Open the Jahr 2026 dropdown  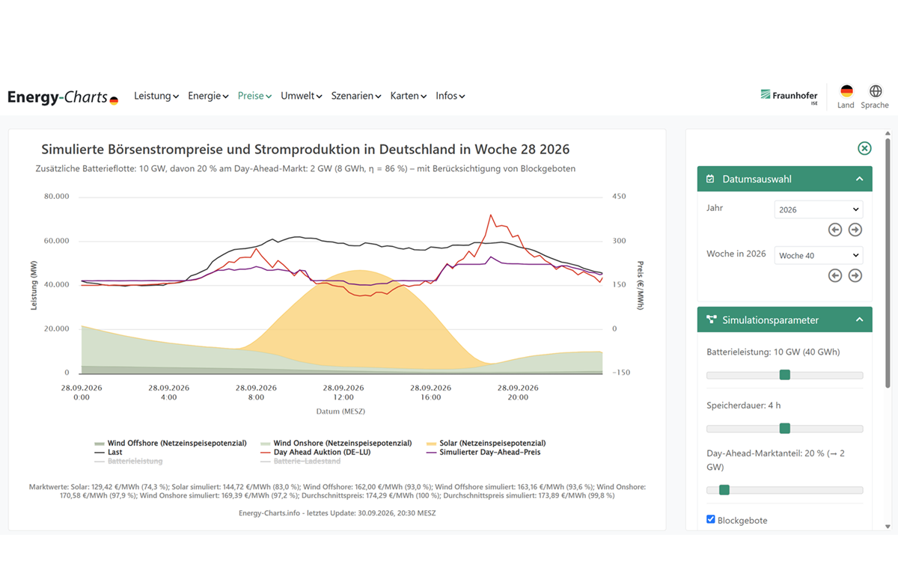tap(819, 209)
